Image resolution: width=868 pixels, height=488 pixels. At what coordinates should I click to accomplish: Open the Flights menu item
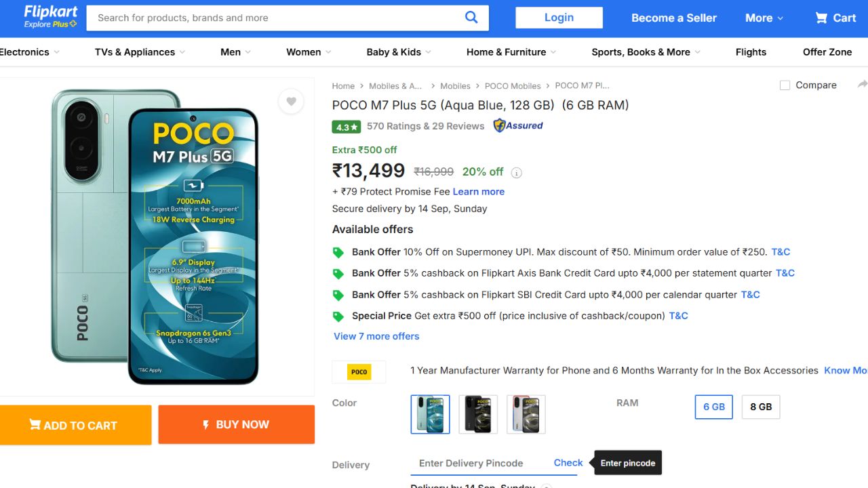point(751,52)
